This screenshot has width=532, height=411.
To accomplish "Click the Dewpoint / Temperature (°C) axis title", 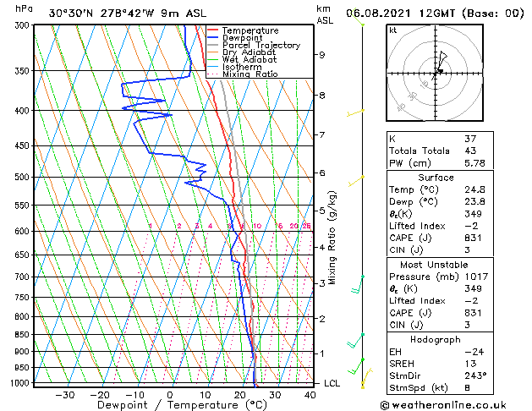I will click(x=182, y=405).
